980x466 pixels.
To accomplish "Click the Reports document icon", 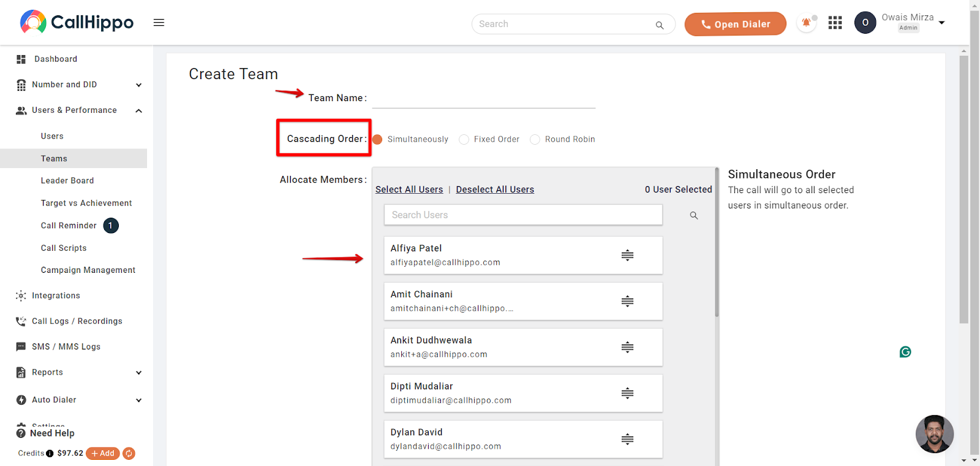I will tap(21, 372).
